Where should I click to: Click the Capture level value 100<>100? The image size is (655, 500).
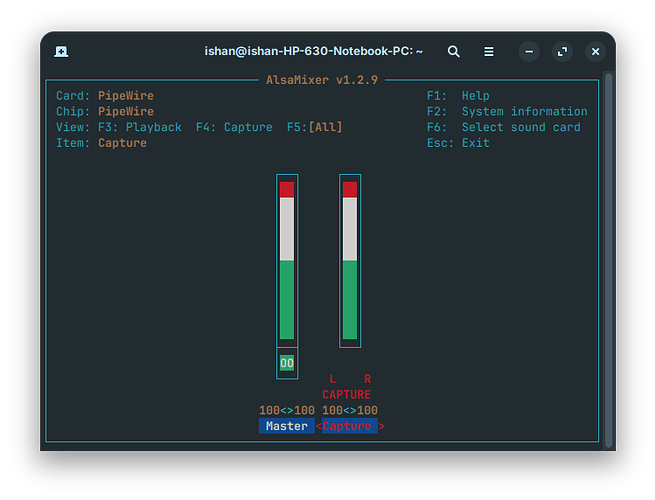point(350,410)
